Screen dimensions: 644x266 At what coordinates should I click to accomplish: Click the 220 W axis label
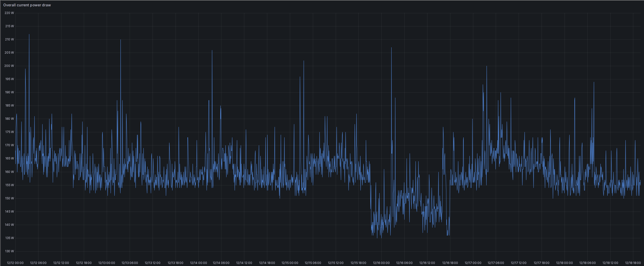pyautogui.click(x=9, y=13)
